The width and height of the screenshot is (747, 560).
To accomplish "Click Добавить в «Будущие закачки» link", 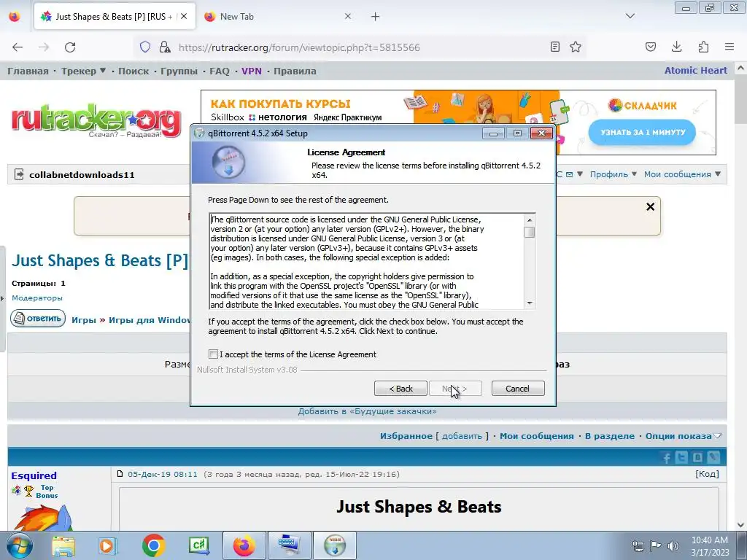I will coord(368,411).
